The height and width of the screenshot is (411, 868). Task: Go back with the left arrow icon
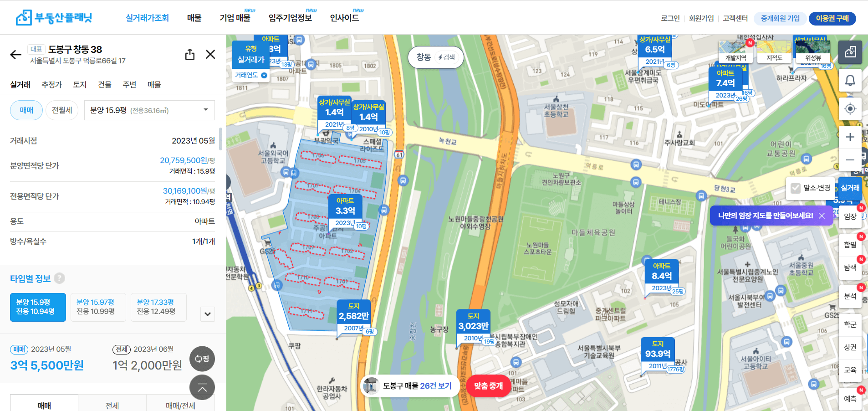(x=16, y=55)
